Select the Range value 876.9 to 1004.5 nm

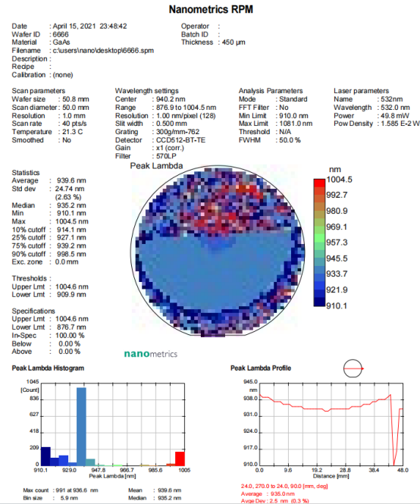186,108
